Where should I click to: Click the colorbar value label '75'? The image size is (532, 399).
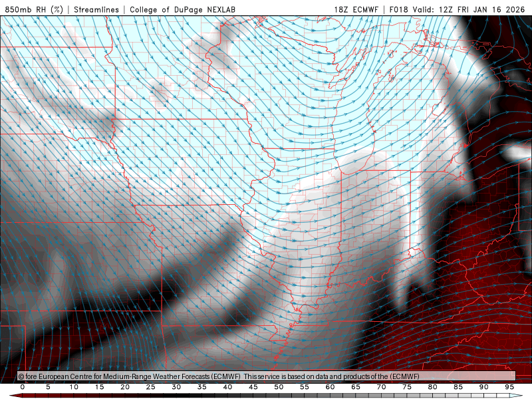[407, 387]
